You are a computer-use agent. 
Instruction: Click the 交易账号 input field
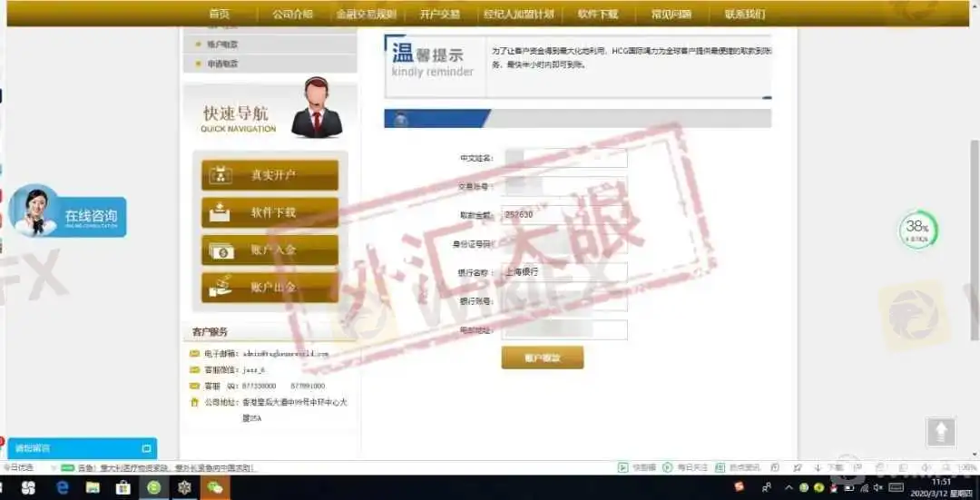pos(565,186)
